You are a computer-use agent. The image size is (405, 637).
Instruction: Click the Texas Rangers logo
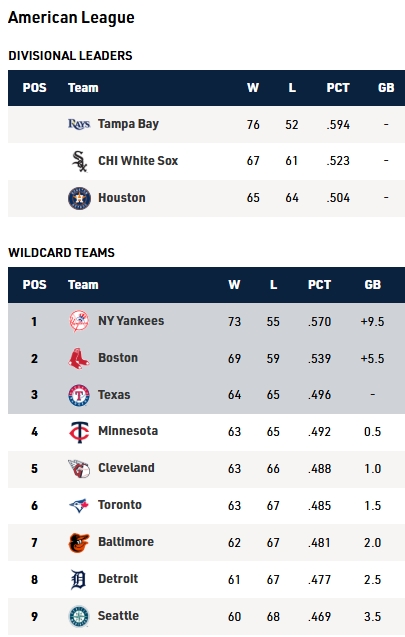point(79,395)
